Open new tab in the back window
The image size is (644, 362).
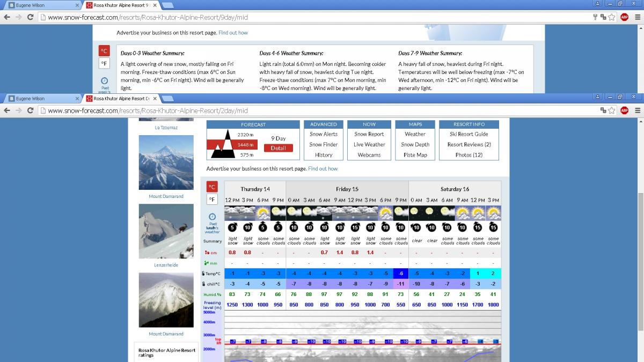(168, 5)
